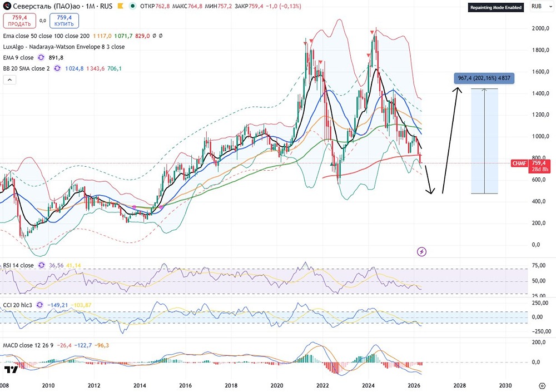Click the purple icon beside BB 20 SMA
Screen dimensions: 556x392
(57, 68)
